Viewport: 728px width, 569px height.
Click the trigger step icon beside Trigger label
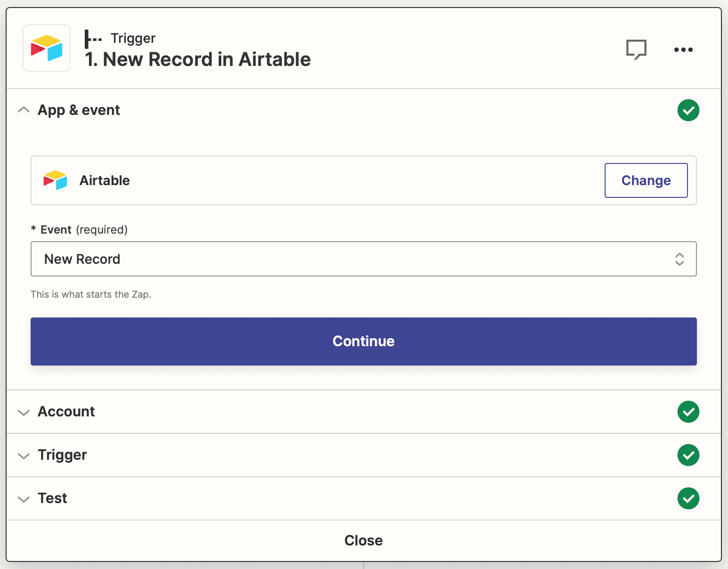93,39
